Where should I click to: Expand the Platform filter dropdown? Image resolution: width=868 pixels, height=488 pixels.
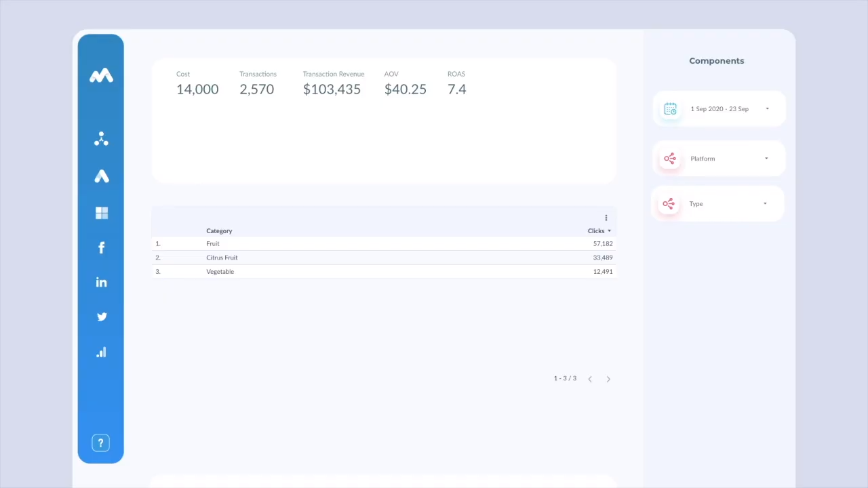(719, 159)
